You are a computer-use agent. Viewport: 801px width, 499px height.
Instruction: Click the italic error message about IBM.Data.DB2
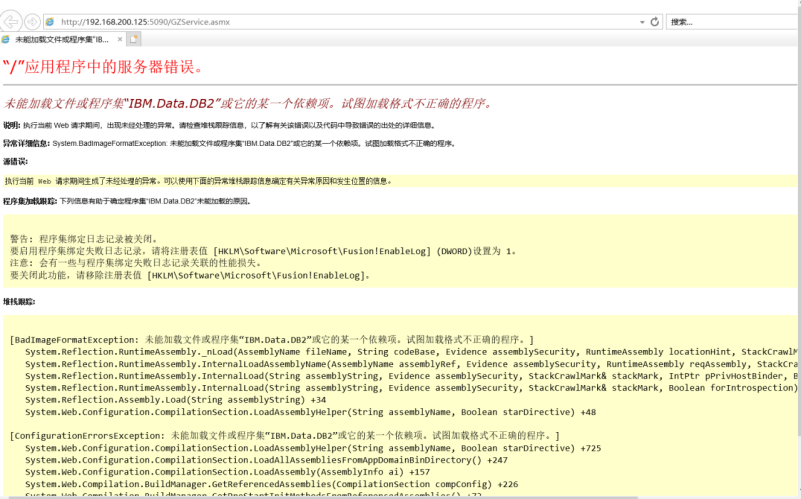coord(248,104)
